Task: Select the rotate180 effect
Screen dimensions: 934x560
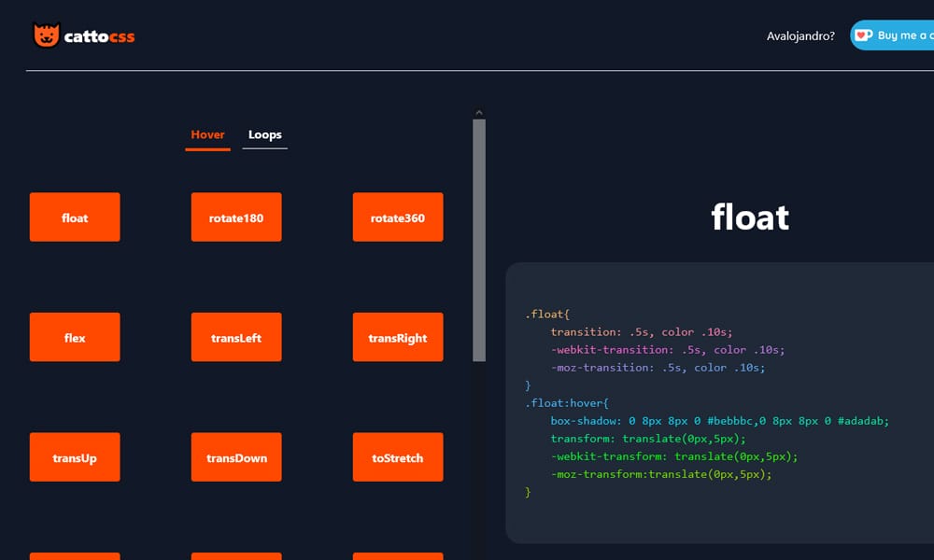Action: pyautogui.click(x=236, y=217)
